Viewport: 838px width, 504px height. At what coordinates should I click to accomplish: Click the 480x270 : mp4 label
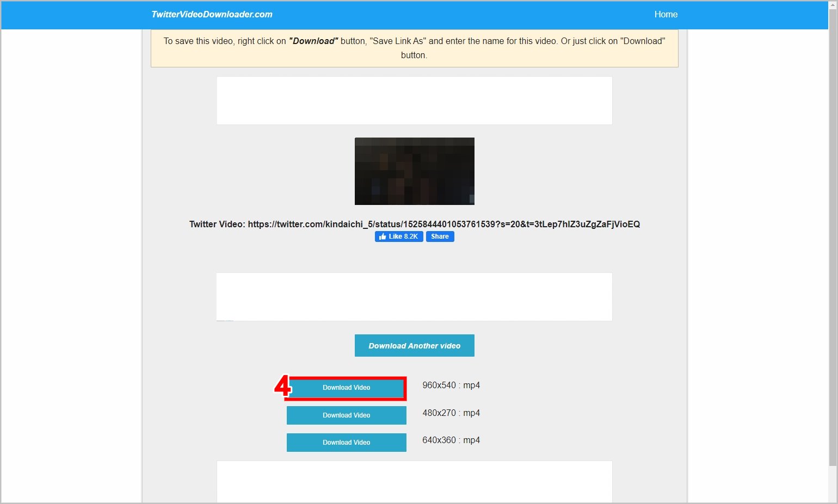451,413
